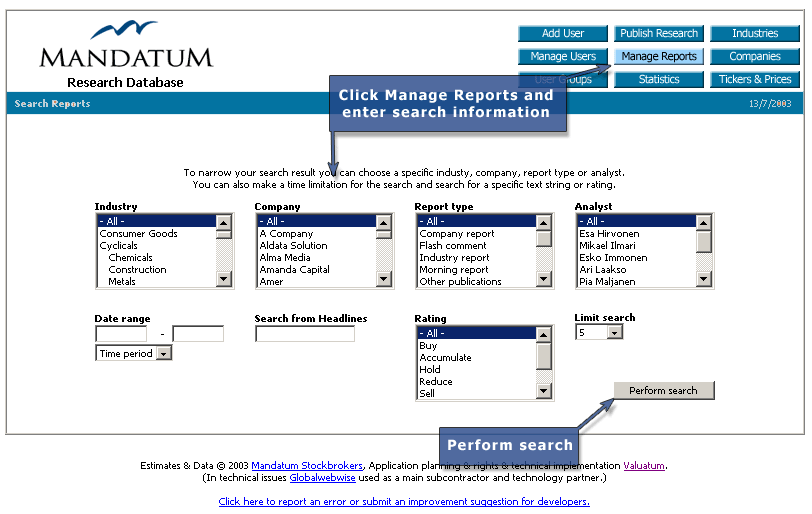Image resolution: width=812 pixels, height=514 pixels.
Task: Select the Buy rating
Action: click(477, 345)
